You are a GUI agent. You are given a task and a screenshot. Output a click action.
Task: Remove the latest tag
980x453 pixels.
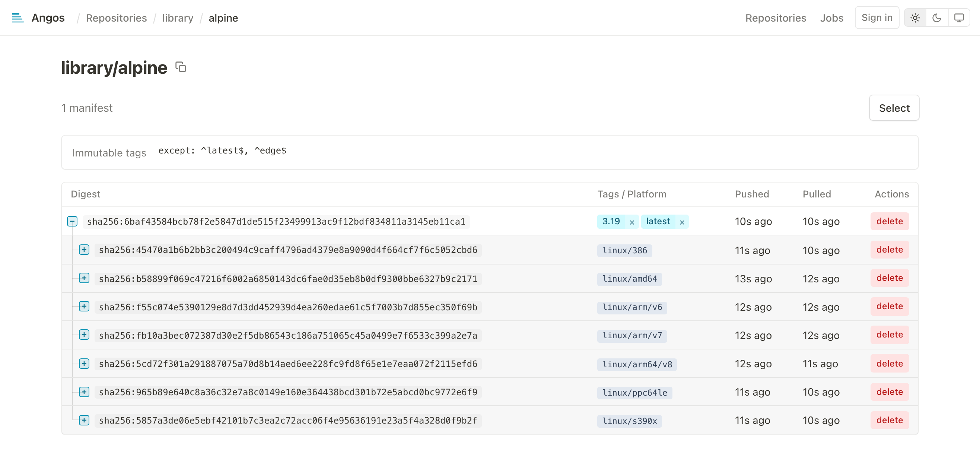pyautogui.click(x=682, y=222)
